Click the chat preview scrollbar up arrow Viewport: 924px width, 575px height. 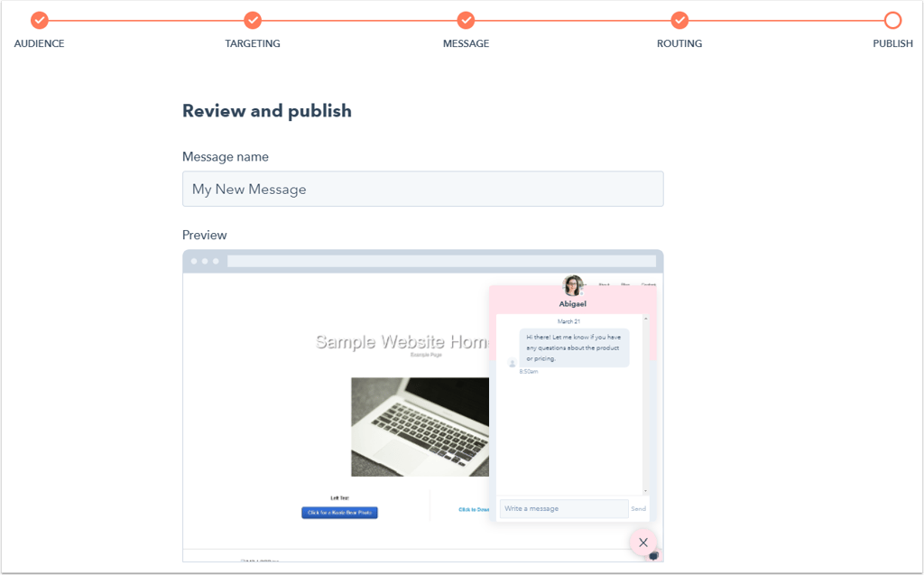(645, 319)
